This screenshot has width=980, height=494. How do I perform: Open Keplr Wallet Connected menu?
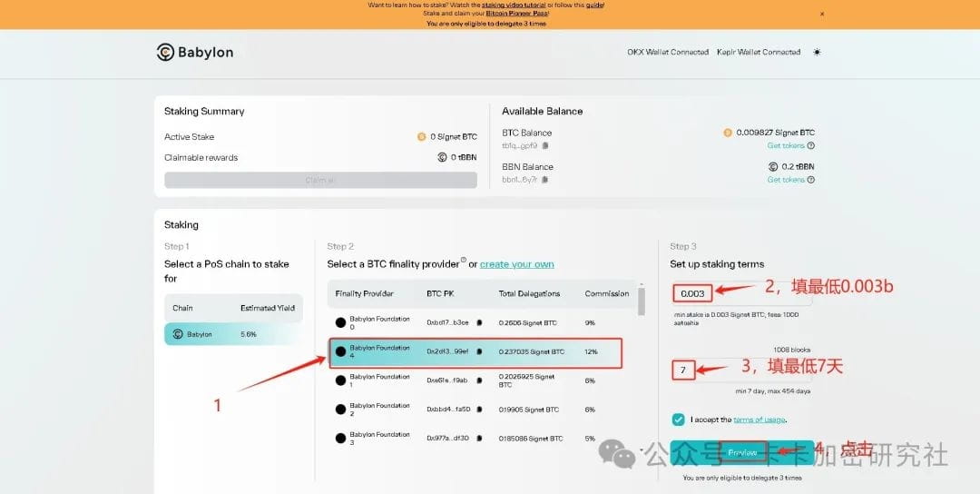758,53
